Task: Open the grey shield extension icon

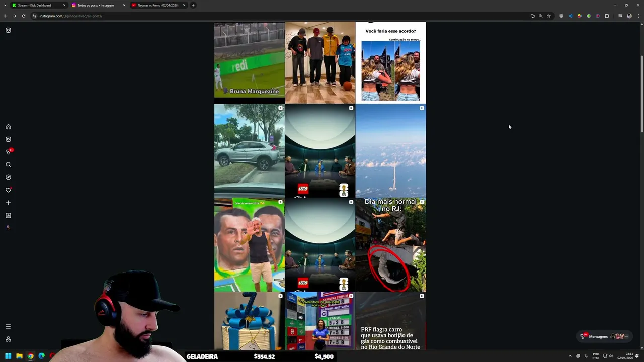Action: click(561, 16)
